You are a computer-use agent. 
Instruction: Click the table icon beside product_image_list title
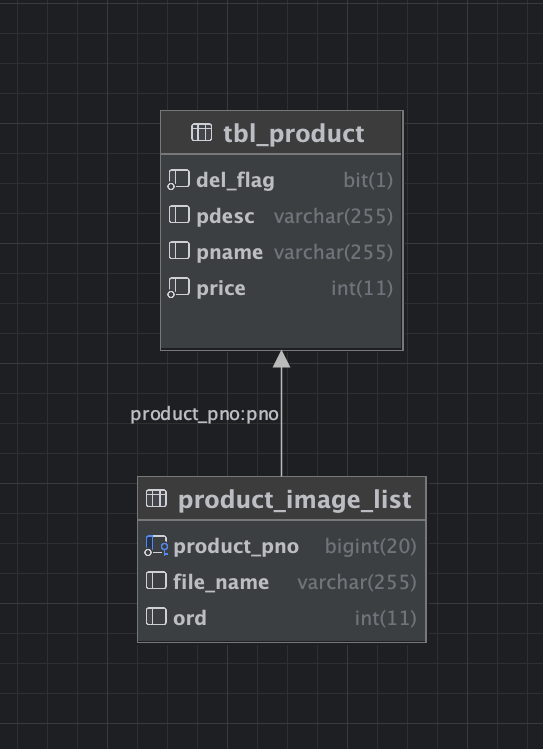(x=156, y=498)
